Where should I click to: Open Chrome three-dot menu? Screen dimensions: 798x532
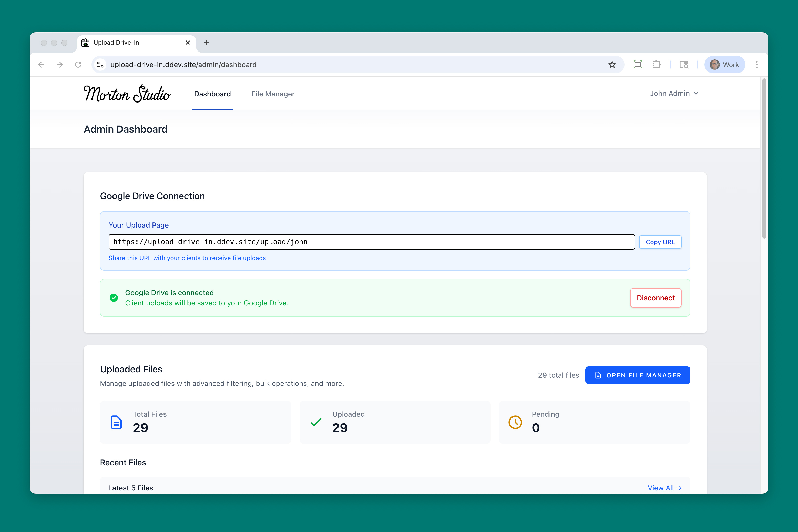click(756, 65)
